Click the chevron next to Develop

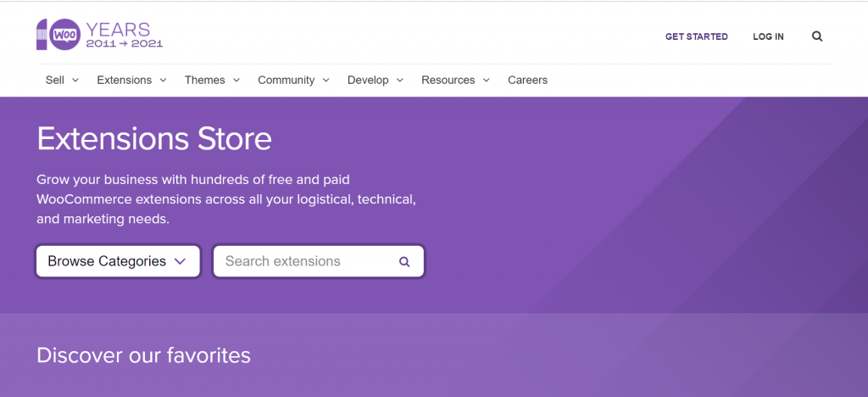click(x=400, y=81)
